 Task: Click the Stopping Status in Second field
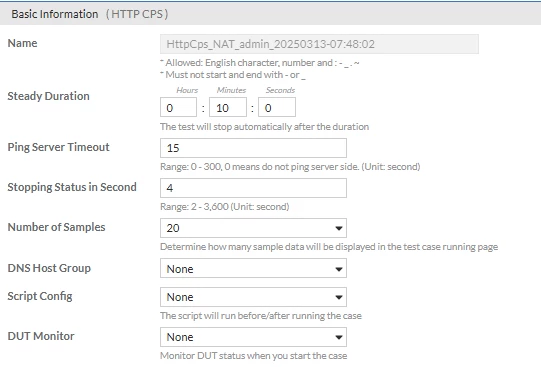point(253,188)
